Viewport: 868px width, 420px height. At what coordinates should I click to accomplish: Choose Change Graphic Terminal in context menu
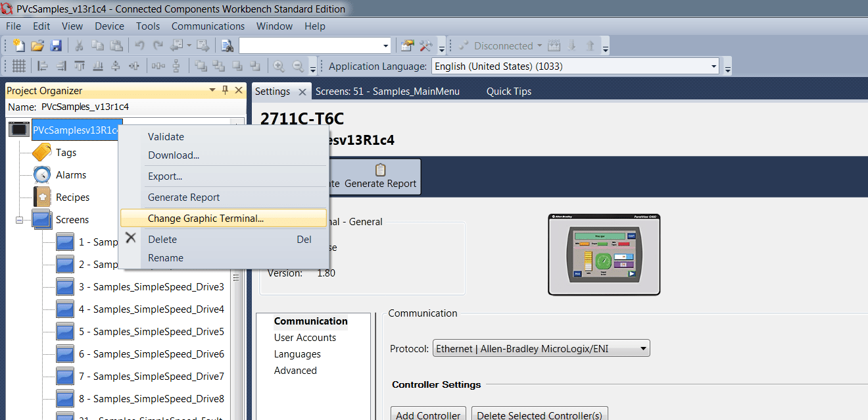coord(206,218)
